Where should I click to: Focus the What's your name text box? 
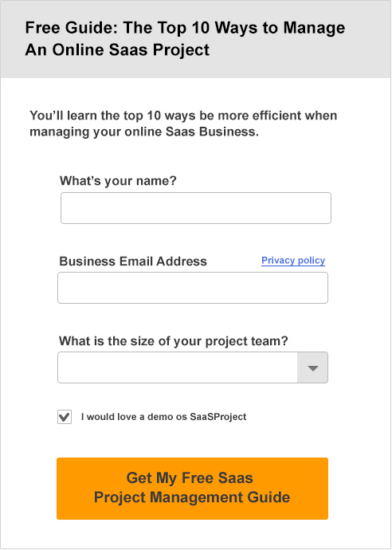click(196, 208)
